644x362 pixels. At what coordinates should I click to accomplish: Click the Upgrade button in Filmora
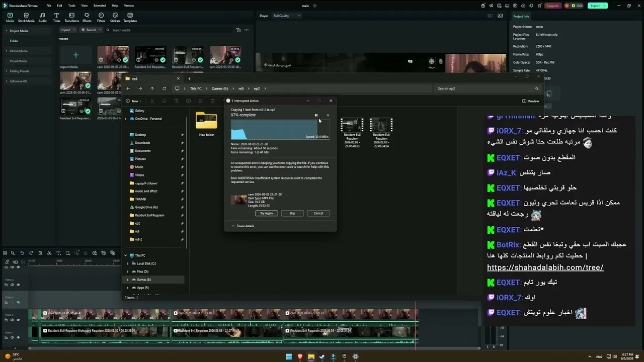point(553,6)
